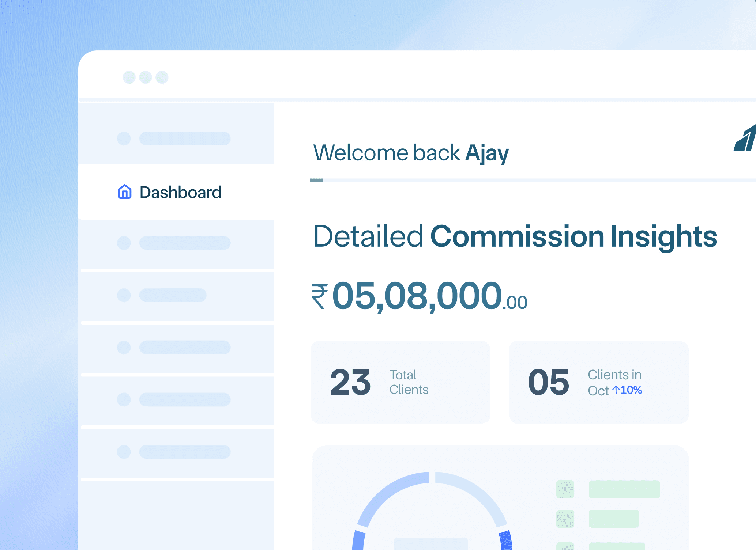The height and width of the screenshot is (550, 756).
Task: Click the 10% growth indicator
Action: point(631,390)
